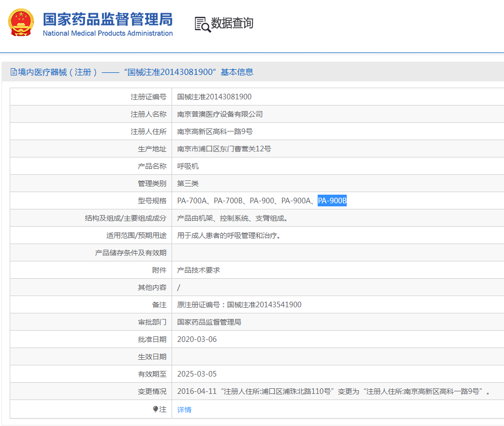The image size is (504, 426).
Task: Click the 有效期至 row label
Action: click(152, 374)
